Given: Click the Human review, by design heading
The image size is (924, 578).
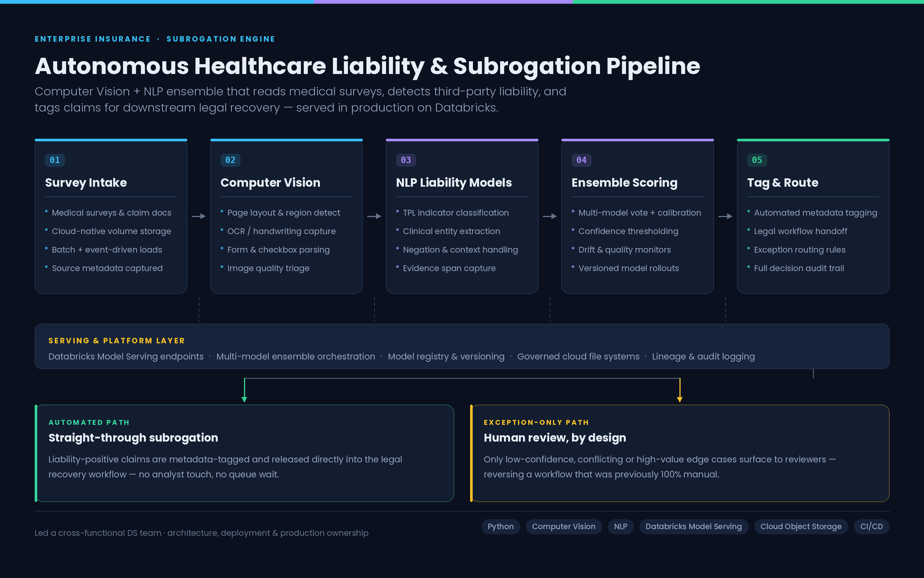Looking at the screenshot, I should (555, 438).
